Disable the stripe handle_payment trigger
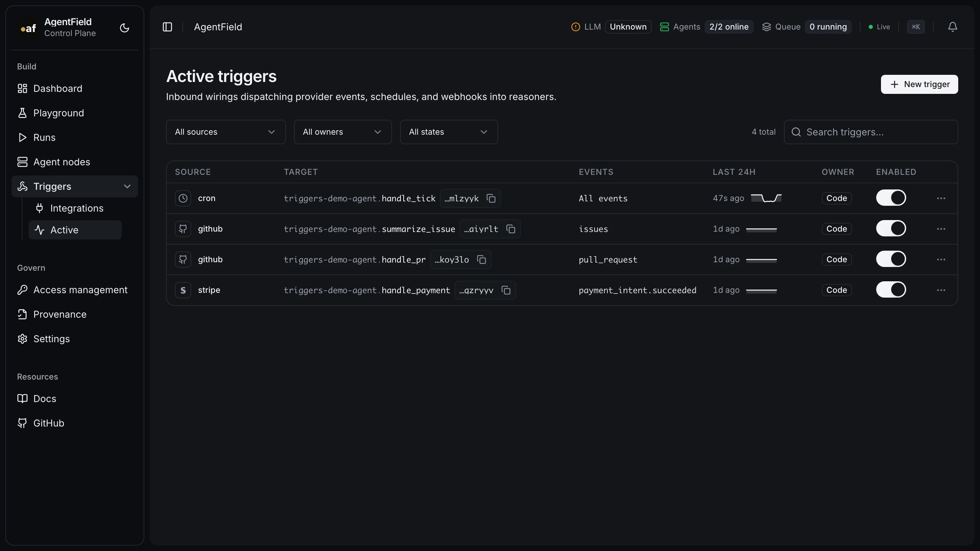Viewport: 980px width, 551px height. (x=891, y=289)
